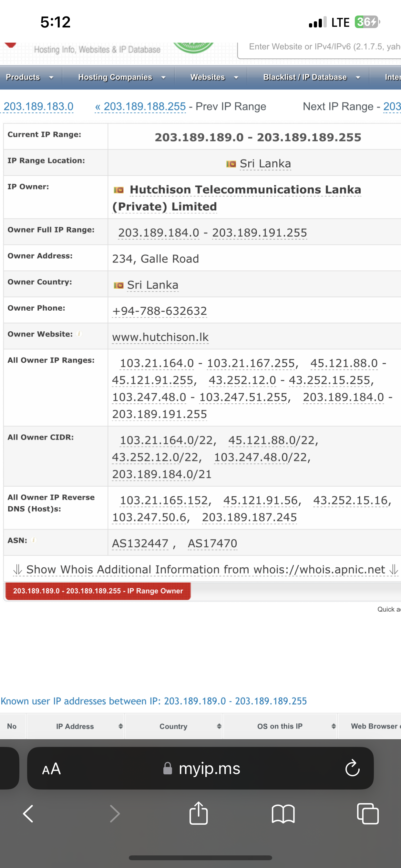Tap the padlock icon in the address bar

tap(168, 768)
